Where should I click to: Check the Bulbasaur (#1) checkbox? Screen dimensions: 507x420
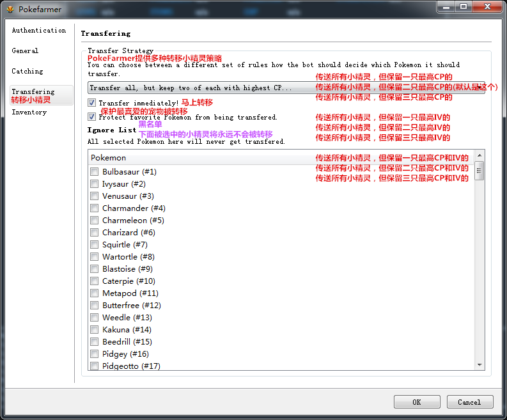tap(95, 172)
